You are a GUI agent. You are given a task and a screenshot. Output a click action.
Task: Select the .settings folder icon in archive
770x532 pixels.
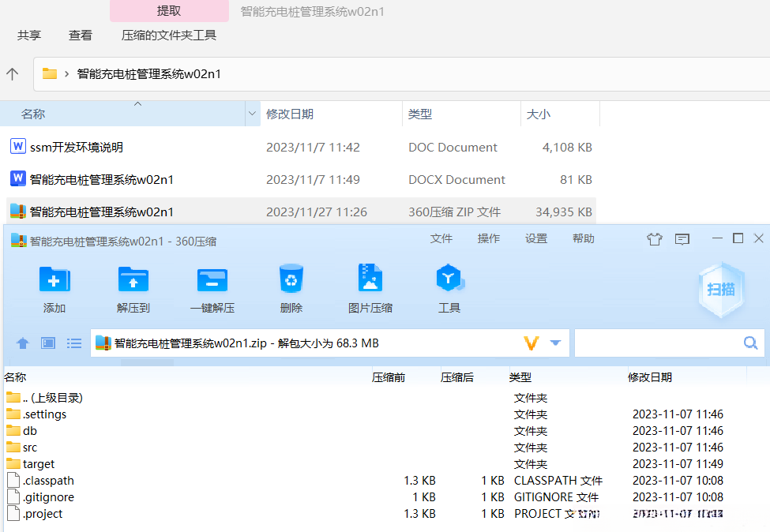(13, 414)
